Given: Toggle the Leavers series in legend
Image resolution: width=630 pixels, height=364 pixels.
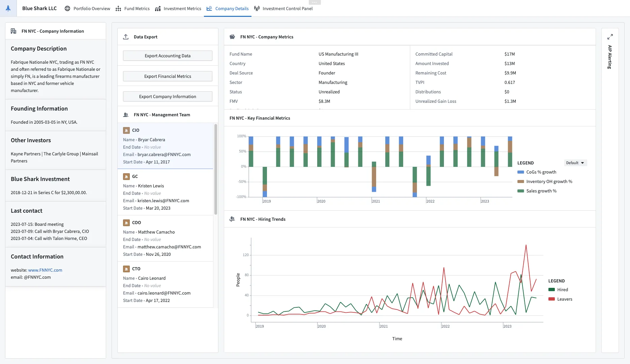Looking at the screenshot, I should (564, 299).
